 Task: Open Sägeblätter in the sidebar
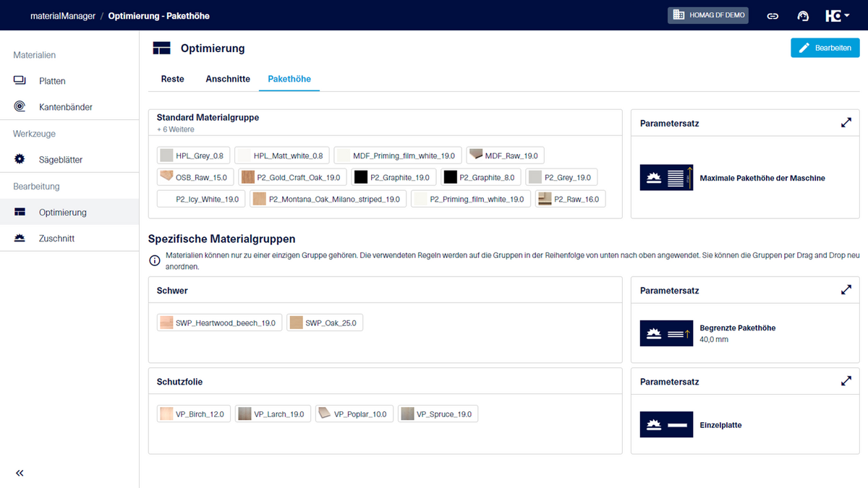point(61,160)
